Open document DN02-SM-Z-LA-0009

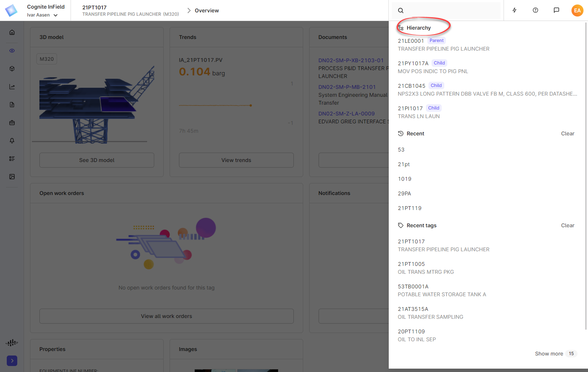(x=346, y=114)
